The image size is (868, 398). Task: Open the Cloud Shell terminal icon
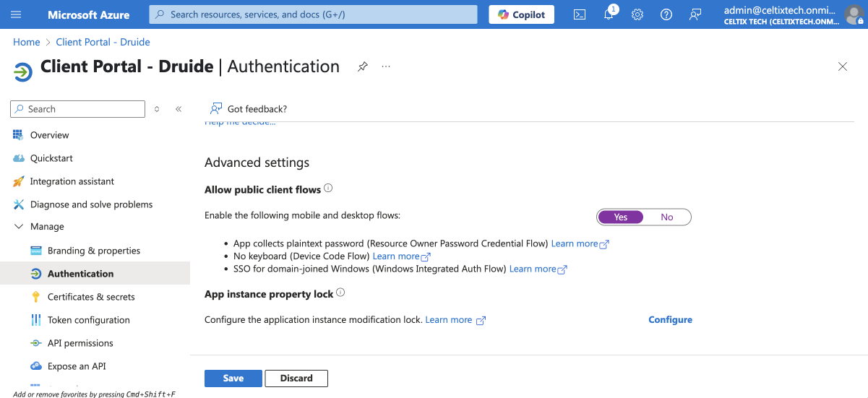tap(579, 14)
